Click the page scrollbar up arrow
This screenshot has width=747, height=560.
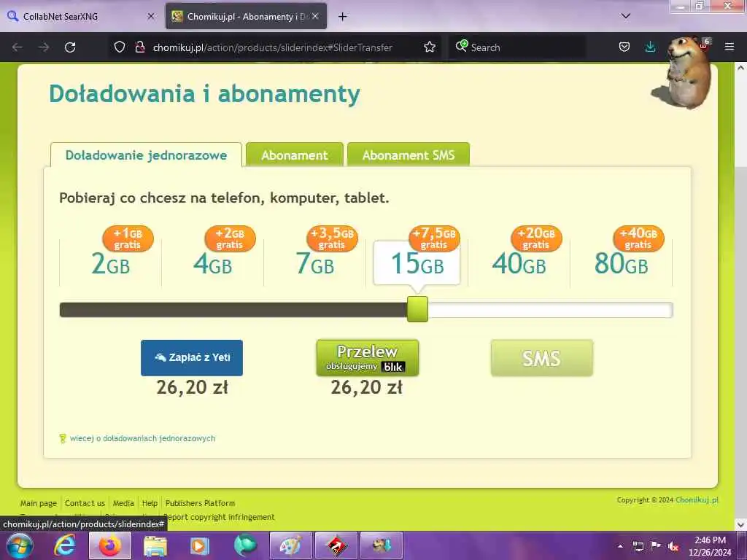(740, 68)
